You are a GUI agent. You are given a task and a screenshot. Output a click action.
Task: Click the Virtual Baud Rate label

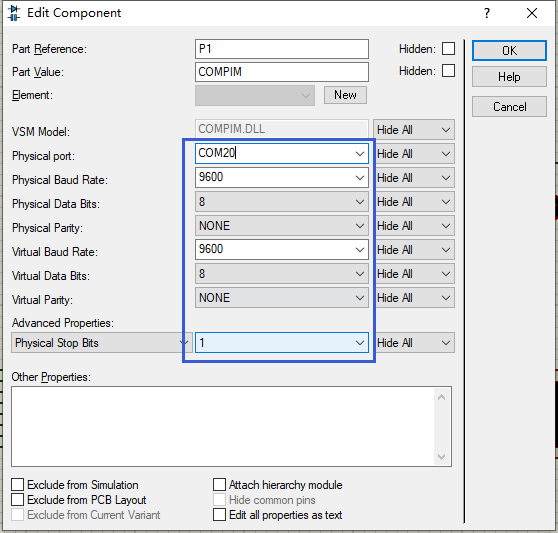point(55,252)
